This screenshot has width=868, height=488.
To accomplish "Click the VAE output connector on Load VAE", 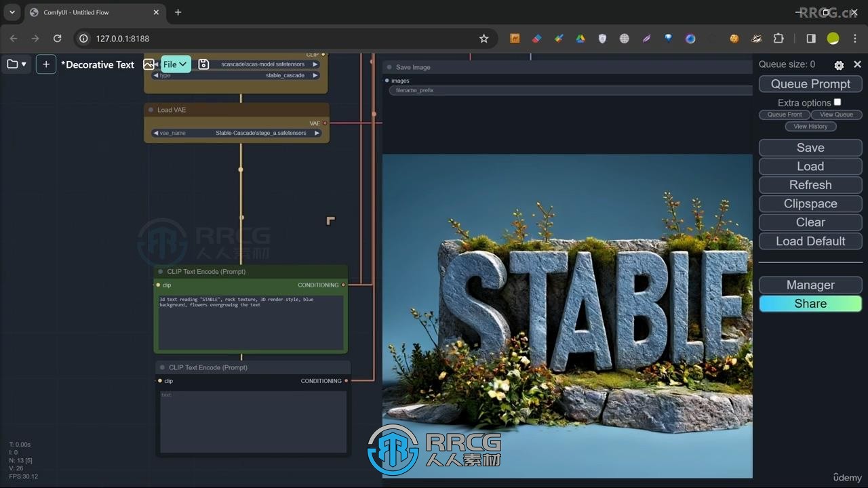I will click(325, 123).
